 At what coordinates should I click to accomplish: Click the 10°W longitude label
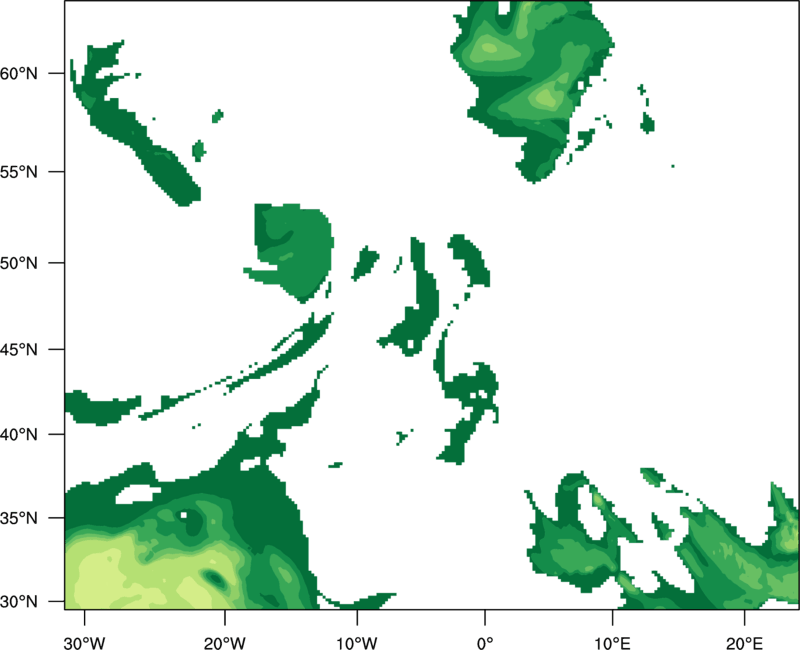pyautogui.click(x=357, y=643)
